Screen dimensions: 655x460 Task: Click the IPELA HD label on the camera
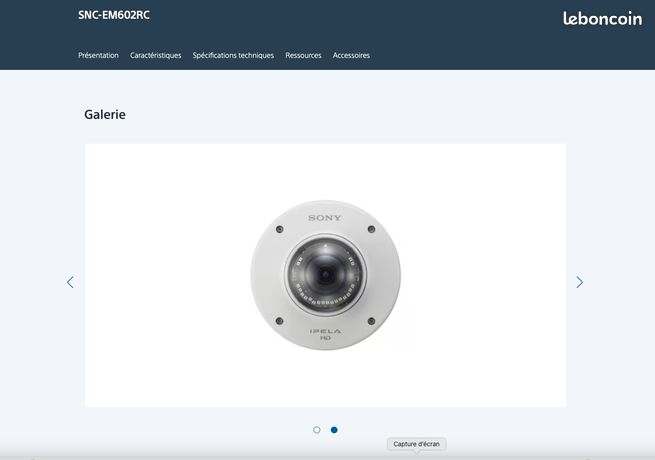tap(325, 334)
